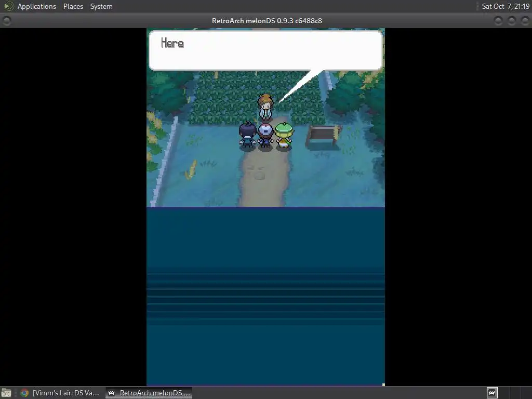Image resolution: width=532 pixels, height=399 pixels.
Task: Select RetroArch melonDS taskbar entry
Action: tap(149, 393)
